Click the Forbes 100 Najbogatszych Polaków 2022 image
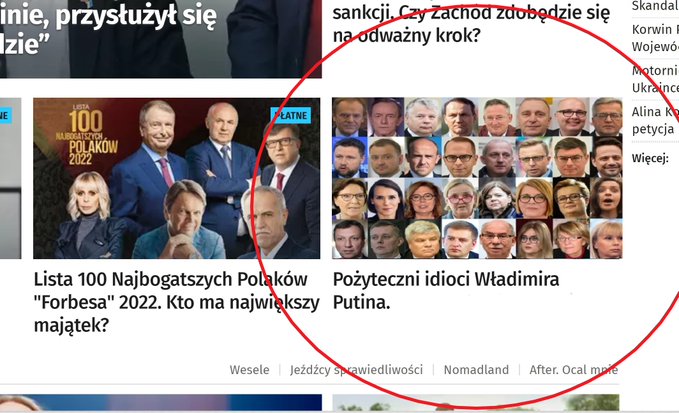This screenshot has width=679, height=413. click(x=177, y=178)
